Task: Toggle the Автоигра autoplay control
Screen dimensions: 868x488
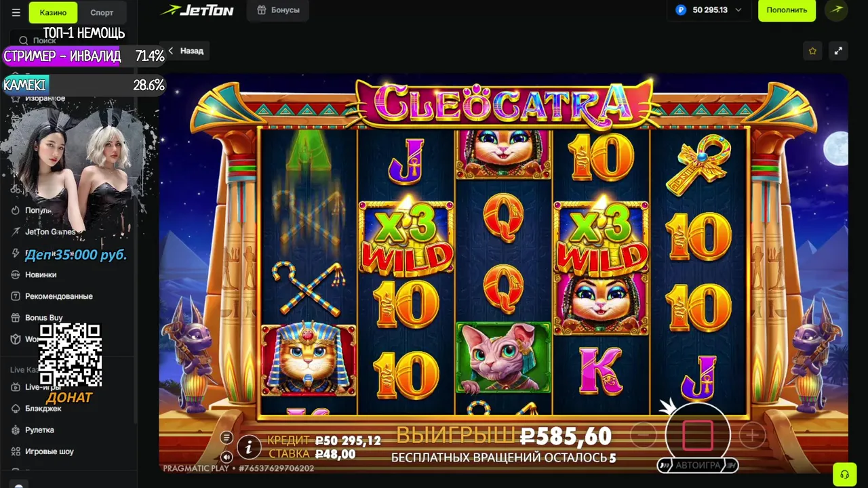Action: click(x=698, y=466)
